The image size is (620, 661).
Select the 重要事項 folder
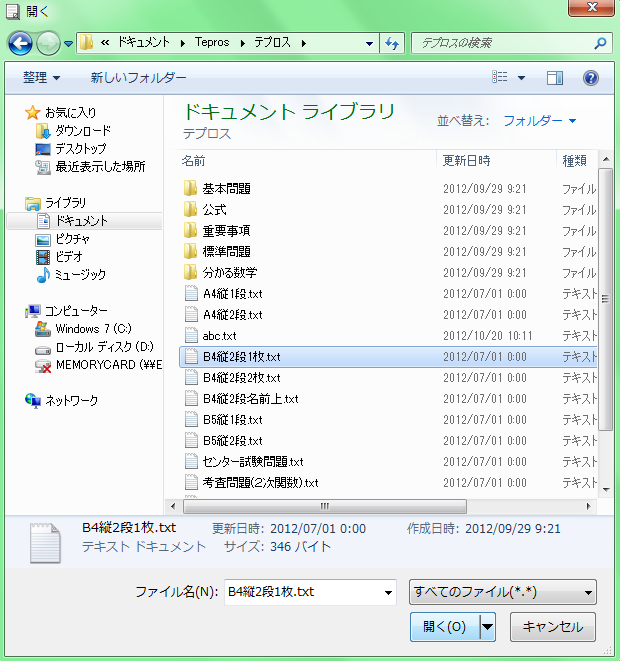388,231
